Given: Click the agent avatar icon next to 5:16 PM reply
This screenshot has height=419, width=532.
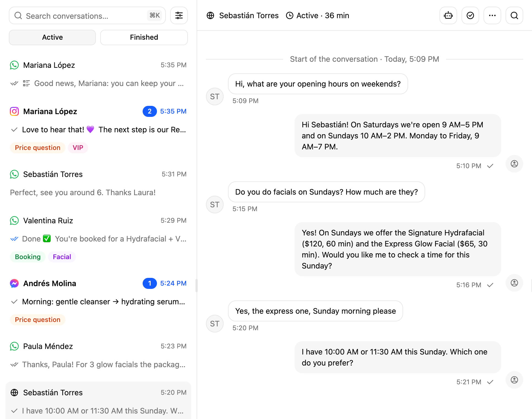Looking at the screenshot, I should pyautogui.click(x=514, y=283).
